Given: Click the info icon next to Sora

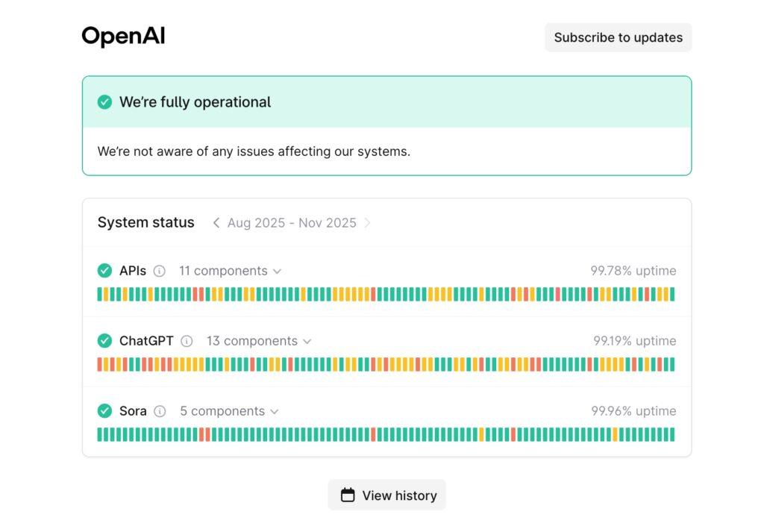Looking at the screenshot, I should point(160,411).
